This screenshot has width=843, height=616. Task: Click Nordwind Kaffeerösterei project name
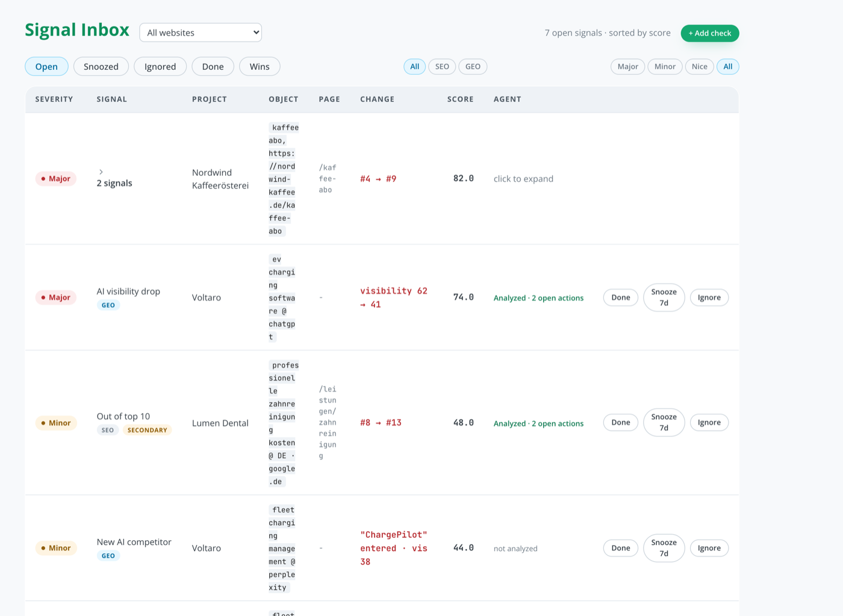(220, 179)
